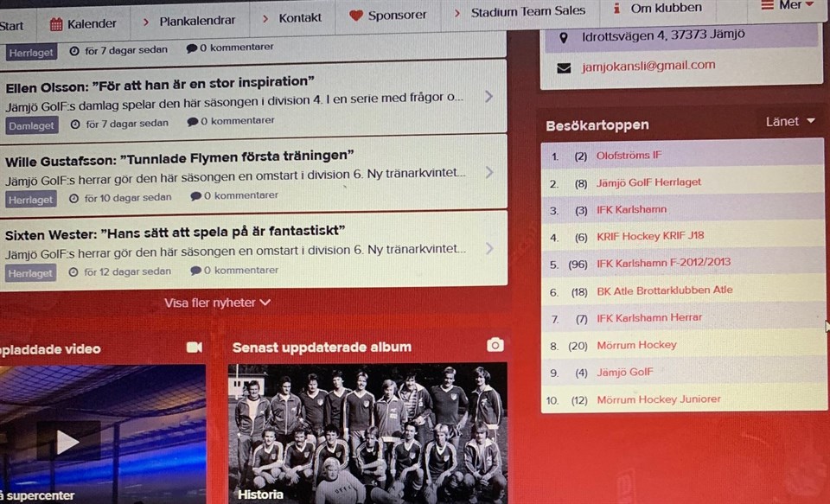Expand Visa fler nyheter
Screen dimensions: 830x504
[218, 303]
